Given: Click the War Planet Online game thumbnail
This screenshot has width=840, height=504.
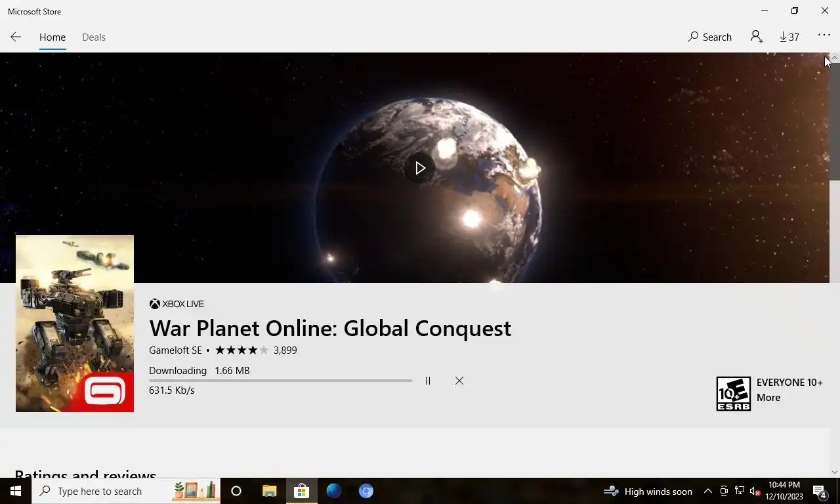Looking at the screenshot, I should pyautogui.click(x=75, y=324).
